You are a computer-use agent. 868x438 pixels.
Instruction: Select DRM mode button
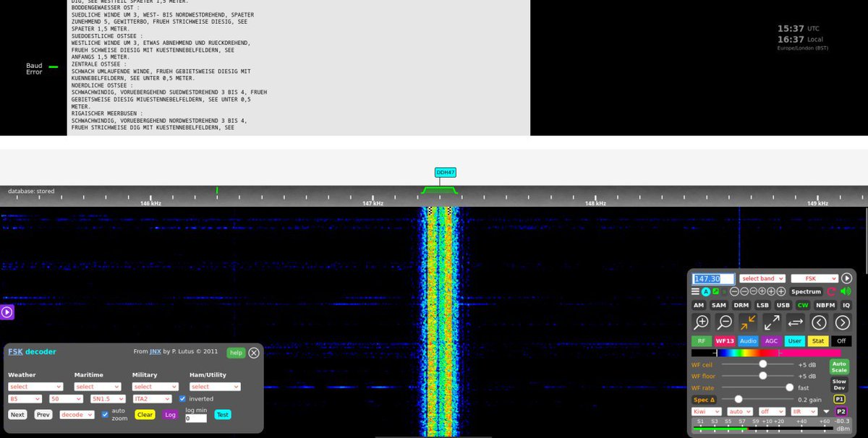point(741,305)
